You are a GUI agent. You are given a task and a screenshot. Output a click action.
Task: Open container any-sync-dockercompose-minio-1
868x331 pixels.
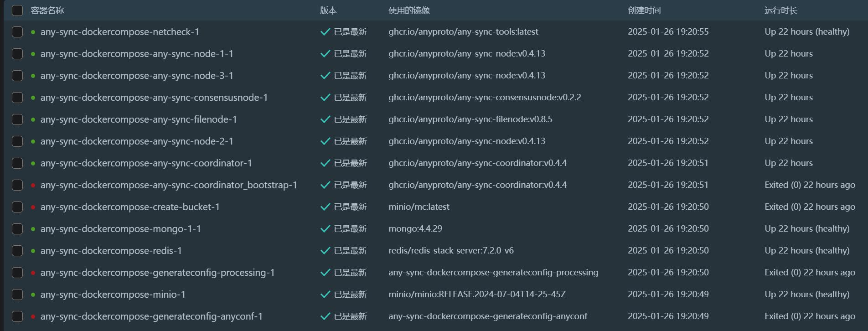click(x=113, y=295)
